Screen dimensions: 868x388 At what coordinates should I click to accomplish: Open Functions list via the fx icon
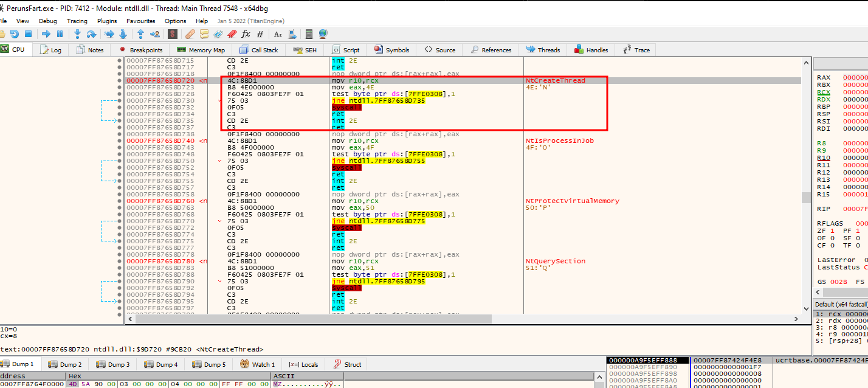click(246, 34)
